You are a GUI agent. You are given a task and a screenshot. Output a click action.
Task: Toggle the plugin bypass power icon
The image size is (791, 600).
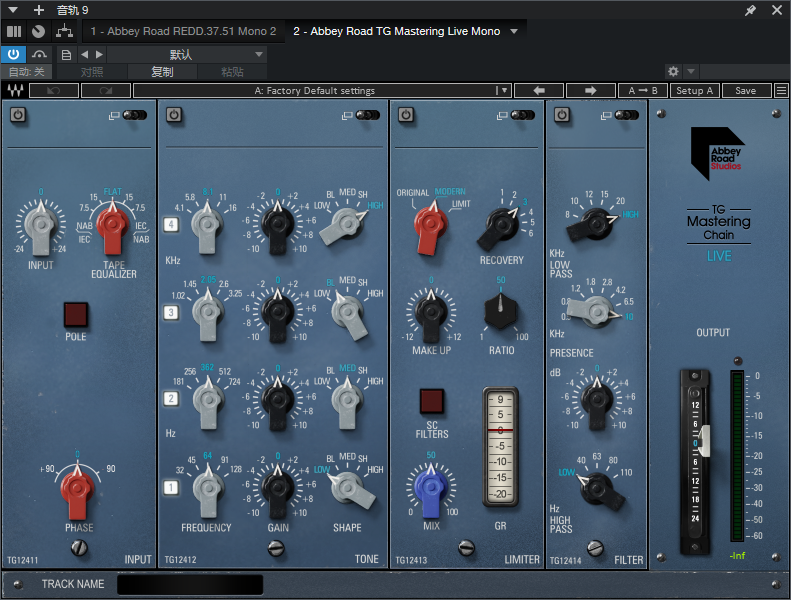(x=13, y=54)
